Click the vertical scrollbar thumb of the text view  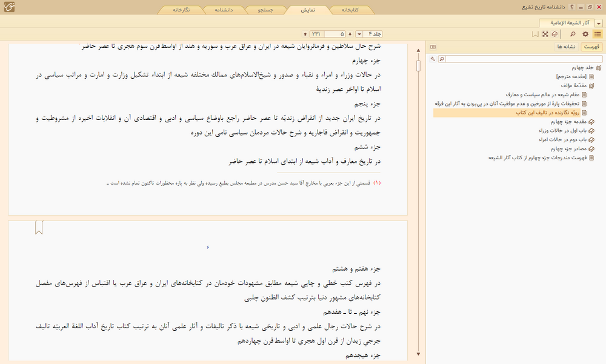tap(418, 65)
